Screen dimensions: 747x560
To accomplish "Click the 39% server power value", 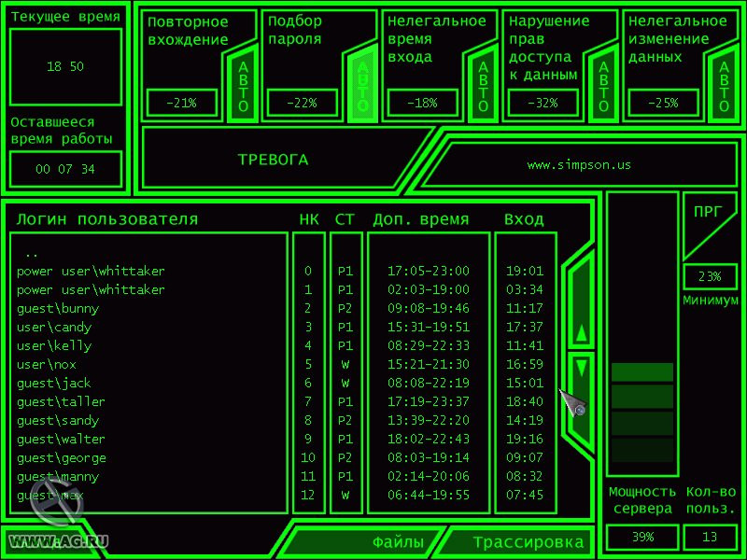I will pos(642,538).
